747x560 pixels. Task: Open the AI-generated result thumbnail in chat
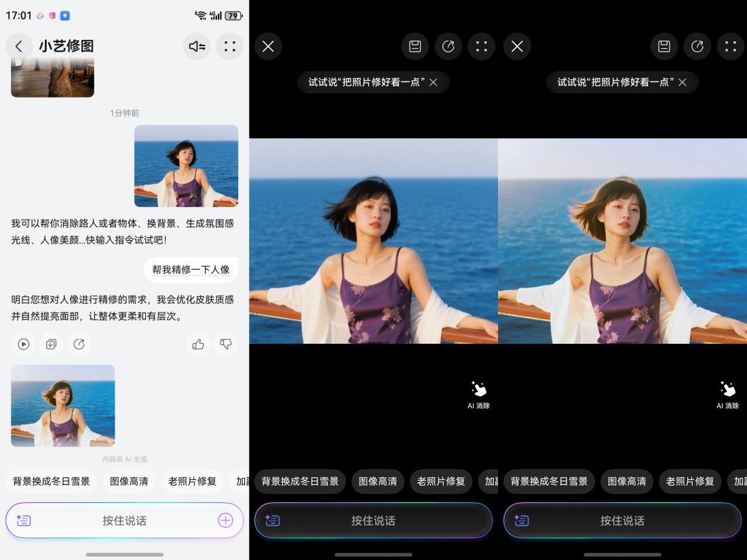coord(63,405)
